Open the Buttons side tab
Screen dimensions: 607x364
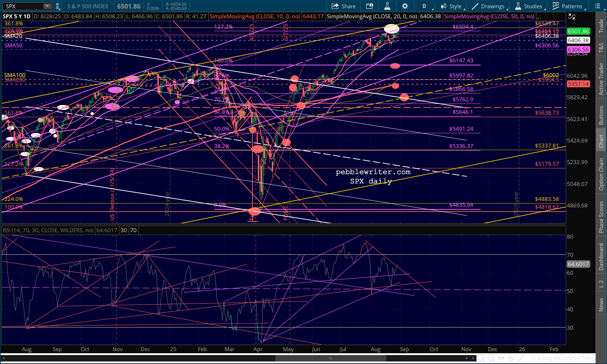pos(601,115)
